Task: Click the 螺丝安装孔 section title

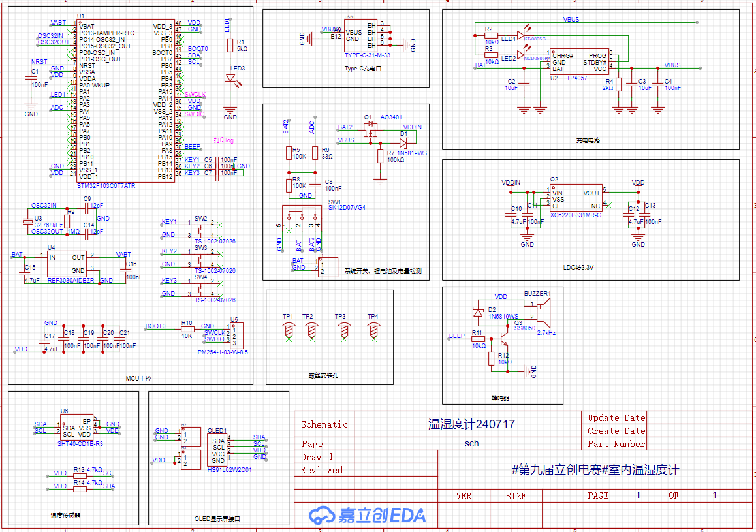Action: coord(324,375)
